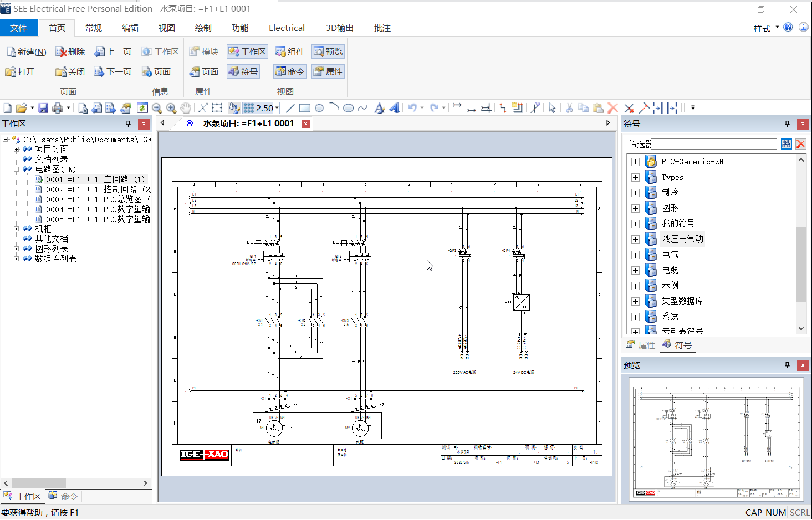Select the text tool with the A icon
Screen dimensions: 812x520
[379, 108]
